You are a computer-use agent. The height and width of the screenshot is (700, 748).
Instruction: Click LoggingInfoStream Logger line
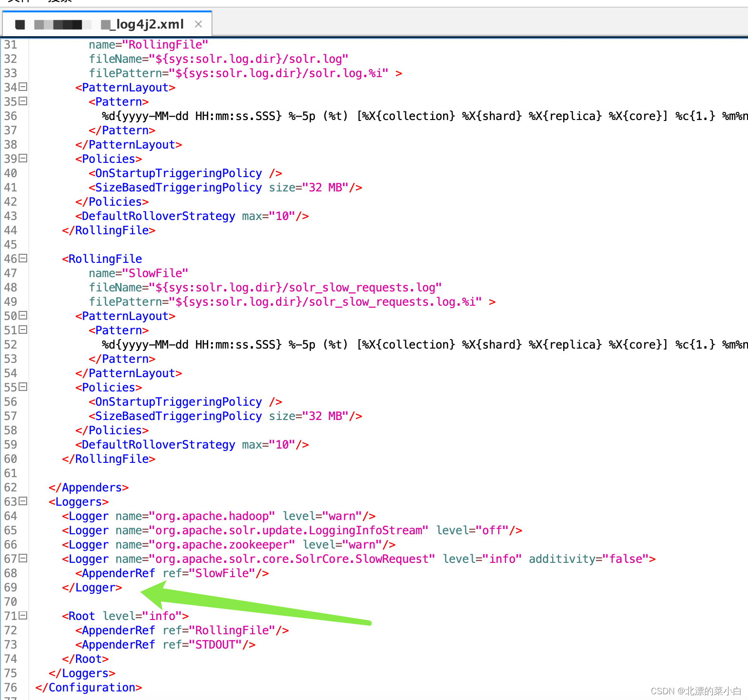[x=292, y=530]
